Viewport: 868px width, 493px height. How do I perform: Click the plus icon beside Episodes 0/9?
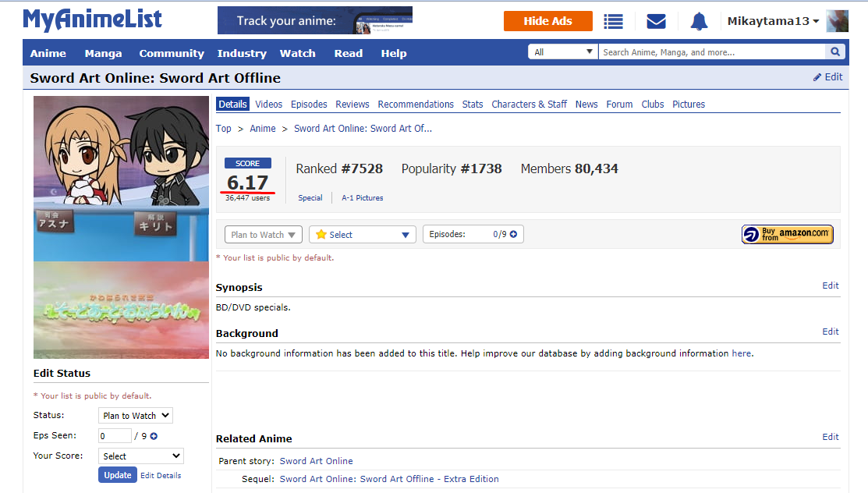pos(513,234)
